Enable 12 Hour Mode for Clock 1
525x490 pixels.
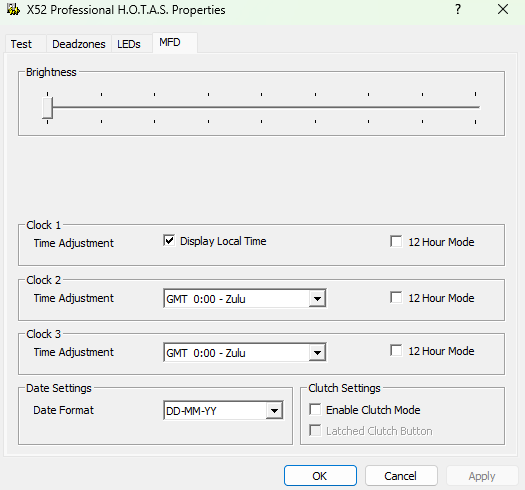point(396,241)
